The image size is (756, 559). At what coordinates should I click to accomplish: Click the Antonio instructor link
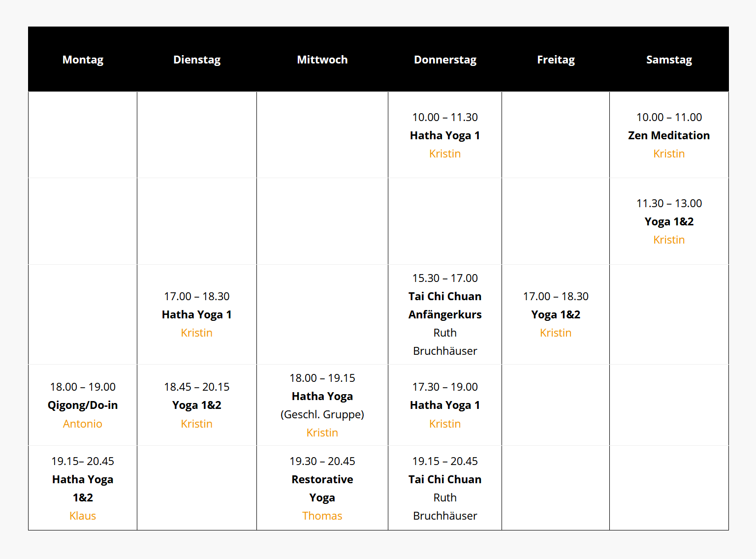point(83,424)
